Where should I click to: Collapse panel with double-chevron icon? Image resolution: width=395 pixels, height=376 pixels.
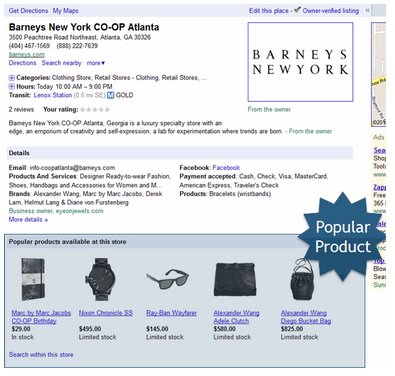367,10
